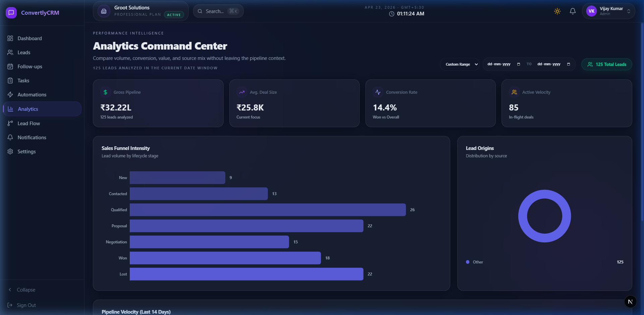Open the start date picker calendar
The height and width of the screenshot is (315, 644).
518,64
